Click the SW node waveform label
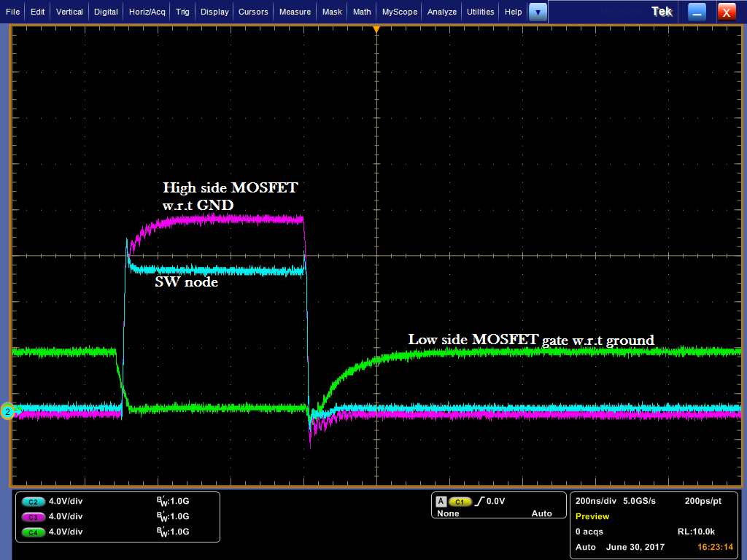 click(186, 282)
